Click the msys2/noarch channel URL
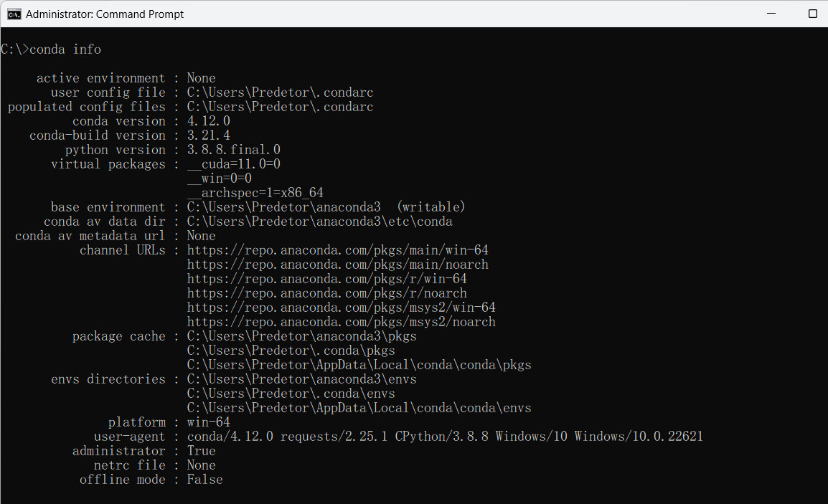The height and width of the screenshot is (504, 828). click(341, 322)
